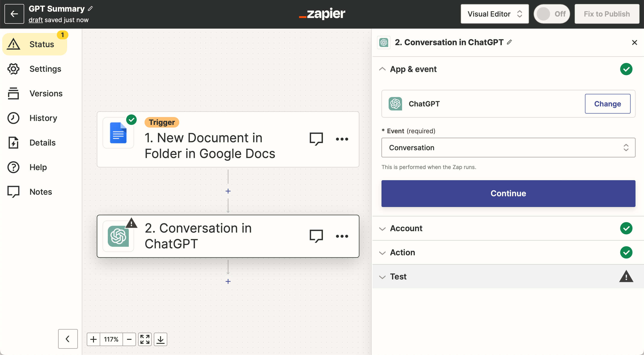Viewport: 644px width, 355px height.
Task: Click fit-to-view icon in zoom controls
Action: (x=145, y=339)
